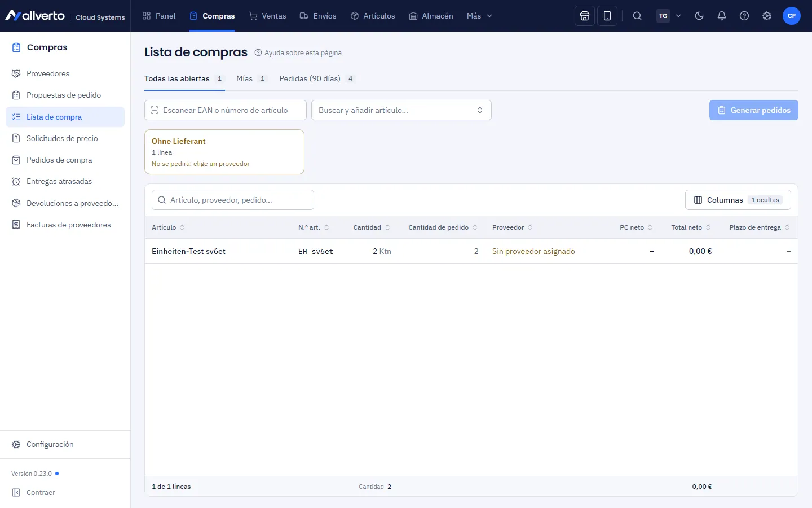
Task: Open the notifications bell
Action: click(x=722, y=16)
